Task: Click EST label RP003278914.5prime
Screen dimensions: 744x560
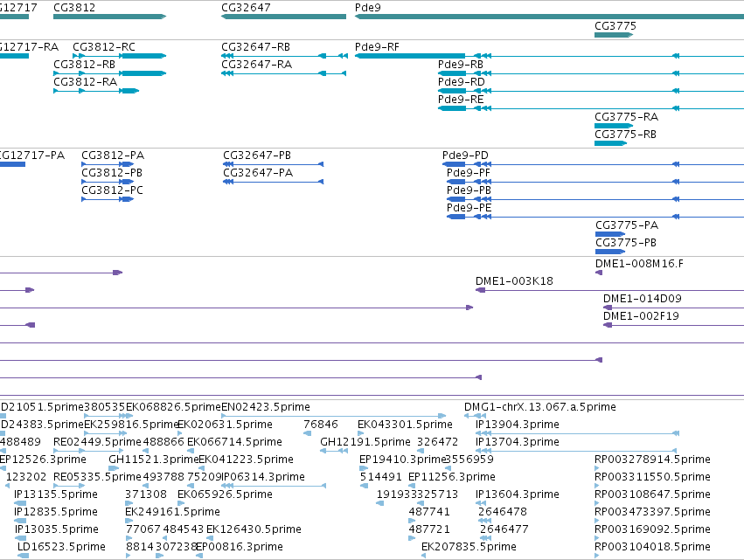Action: tap(652, 460)
